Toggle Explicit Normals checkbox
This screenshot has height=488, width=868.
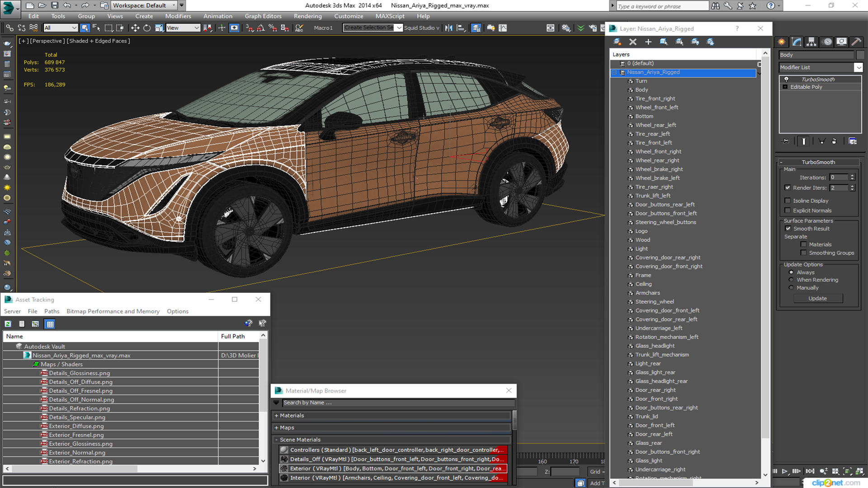click(788, 211)
